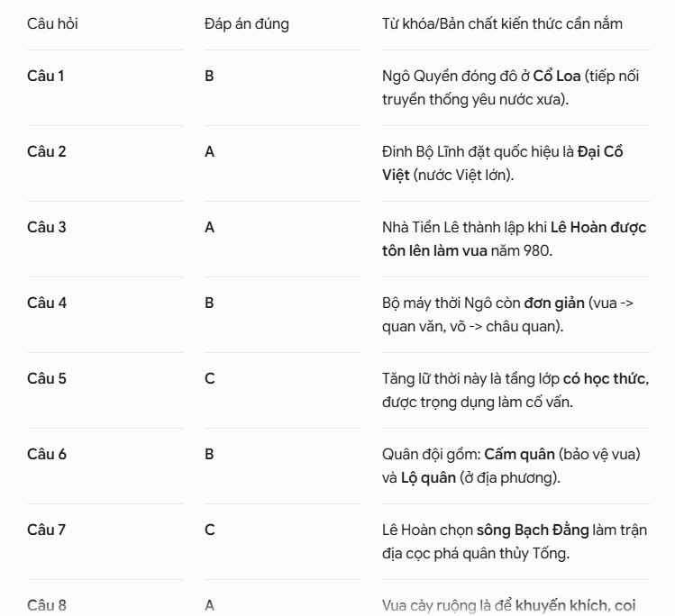The width and height of the screenshot is (675, 616).
Task: Click answer 'C' for Câu 5
Action: [209, 379]
